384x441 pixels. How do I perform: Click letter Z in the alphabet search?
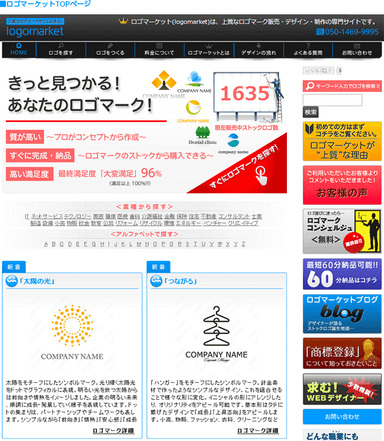point(243,244)
